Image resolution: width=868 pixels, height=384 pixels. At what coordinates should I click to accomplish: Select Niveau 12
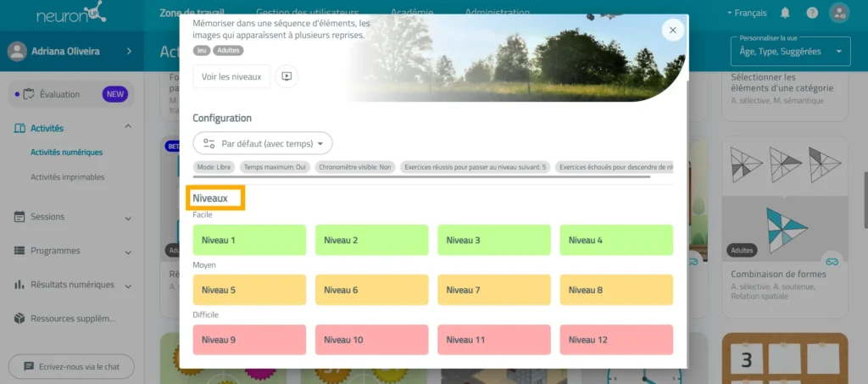616,340
